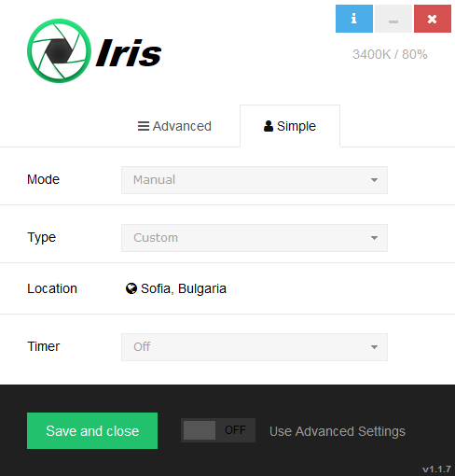The image size is (455, 476).
Task: Open the Type dropdown showing Custom
Action: point(255,238)
